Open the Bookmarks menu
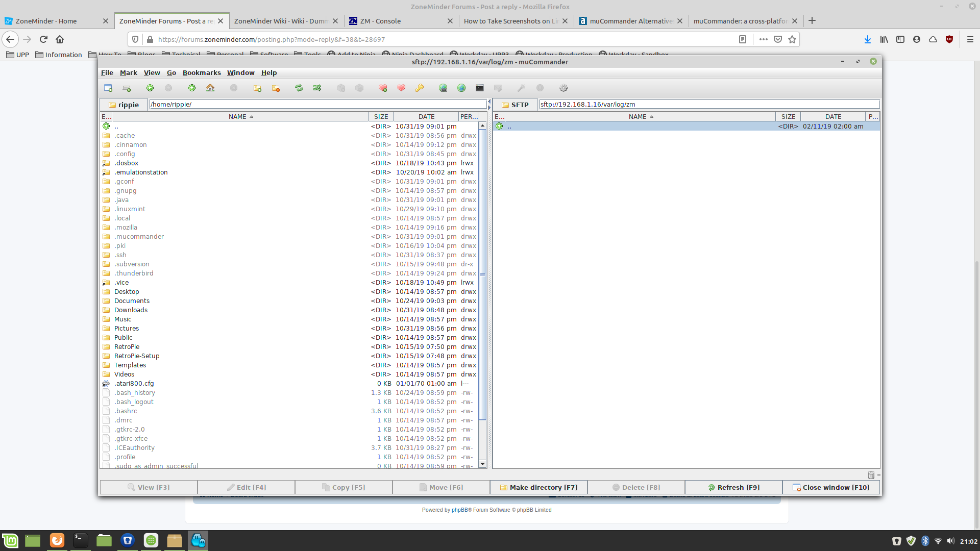The width and height of the screenshot is (980, 551). 202,73
